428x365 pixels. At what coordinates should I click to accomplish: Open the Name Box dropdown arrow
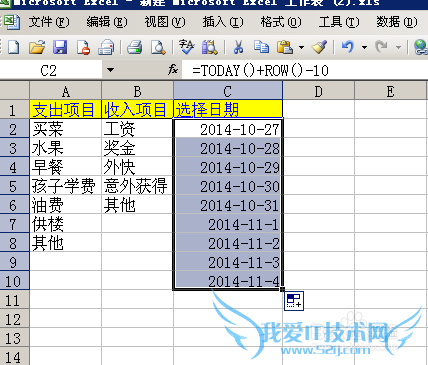point(110,70)
